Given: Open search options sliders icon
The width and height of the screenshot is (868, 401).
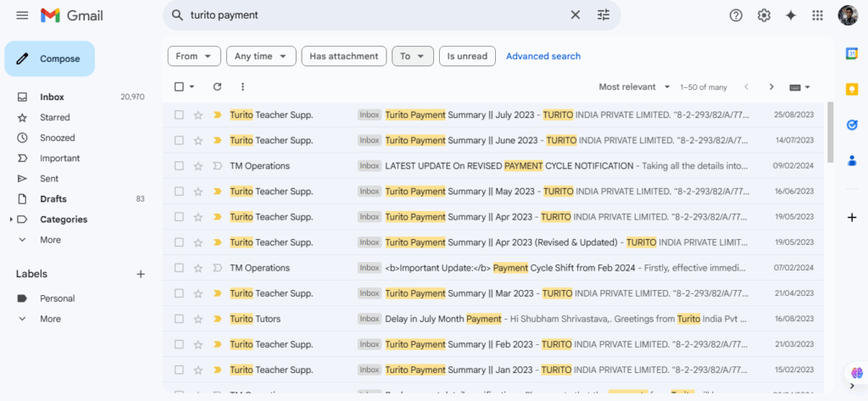Looking at the screenshot, I should 604,15.
